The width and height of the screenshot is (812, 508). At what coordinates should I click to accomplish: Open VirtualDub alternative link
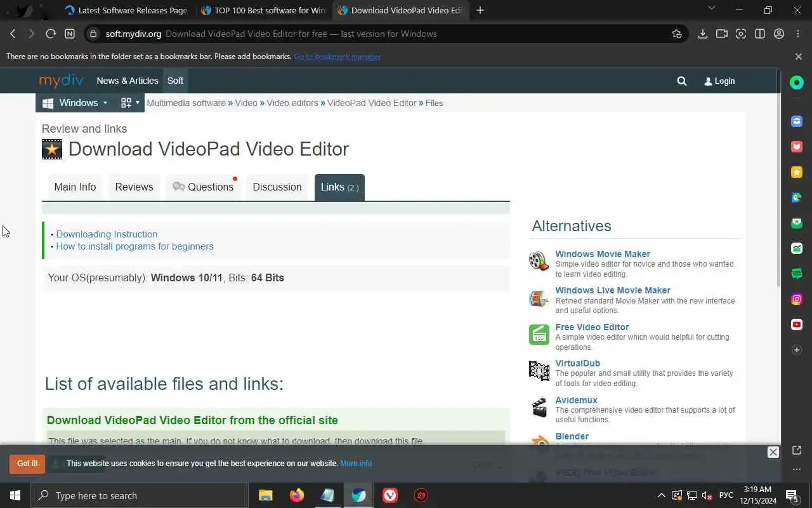pyautogui.click(x=577, y=363)
